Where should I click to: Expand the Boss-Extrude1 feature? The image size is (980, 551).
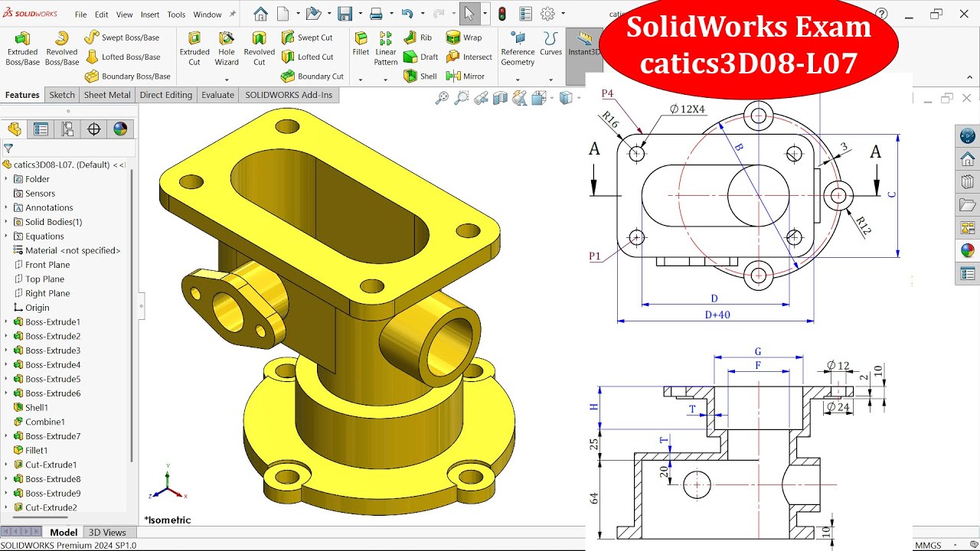(x=6, y=322)
